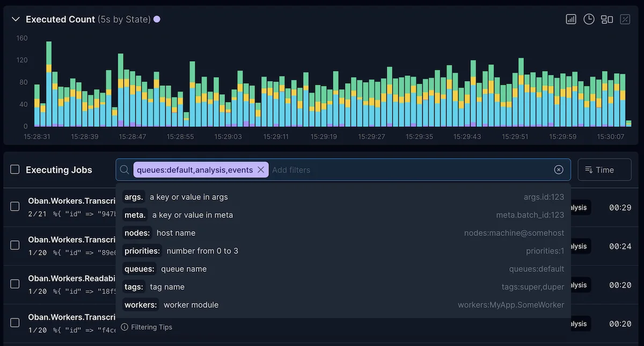
Task: Collapse the Executed Count panel
Action: (x=15, y=19)
